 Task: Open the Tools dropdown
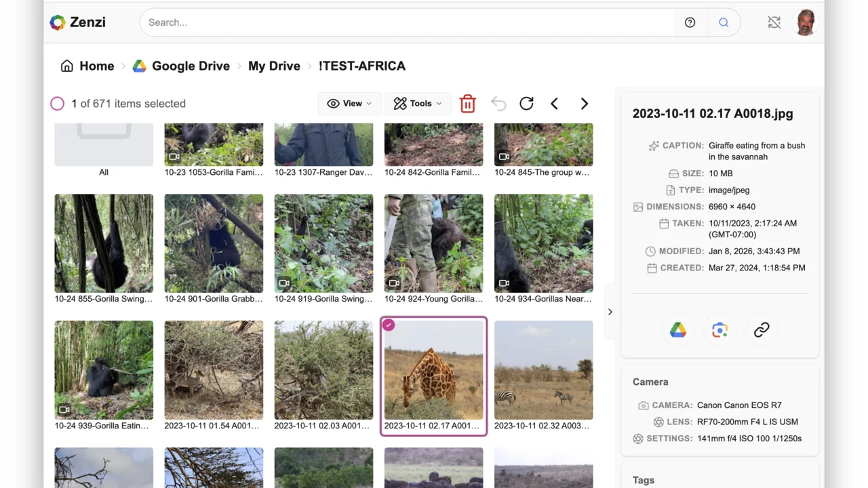(418, 104)
